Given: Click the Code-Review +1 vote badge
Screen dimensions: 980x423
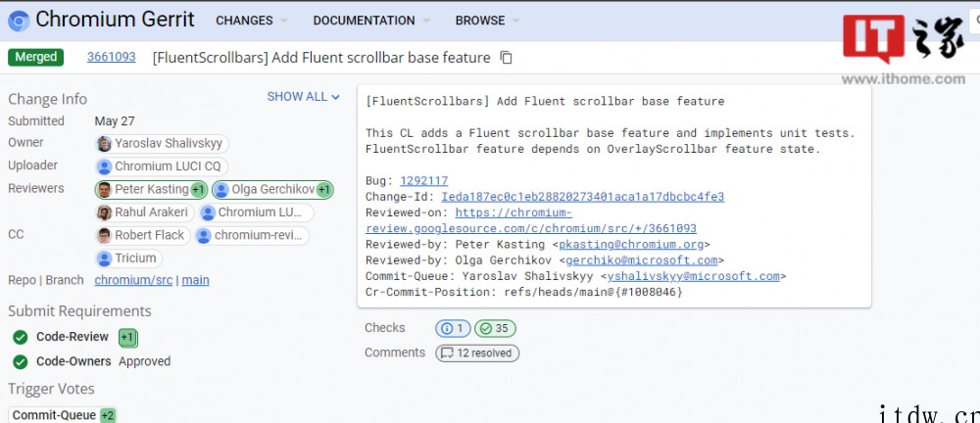Looking at the screenshot, I should [127, 338].
